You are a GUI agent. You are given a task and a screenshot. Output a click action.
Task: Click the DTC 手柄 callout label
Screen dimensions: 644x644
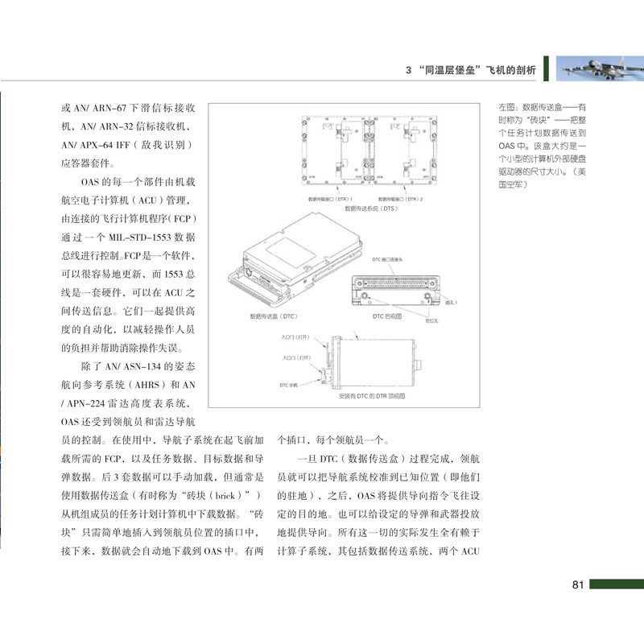288,386
